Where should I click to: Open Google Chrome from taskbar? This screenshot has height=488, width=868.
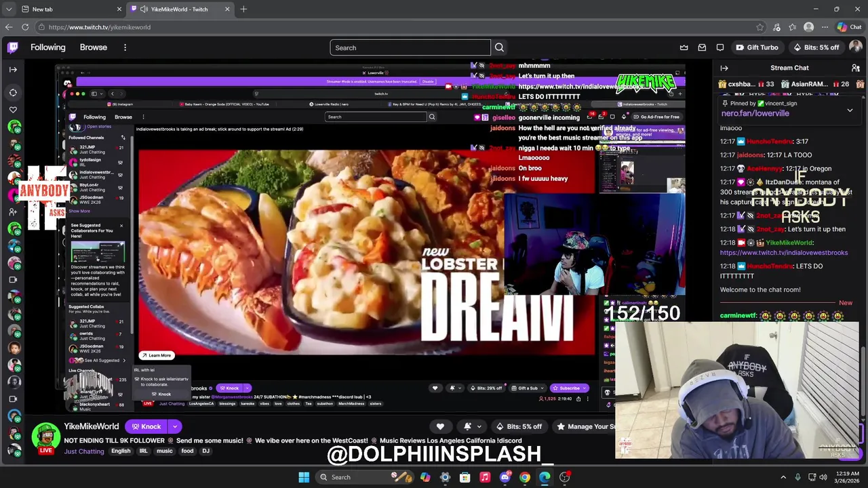point(525,477)
